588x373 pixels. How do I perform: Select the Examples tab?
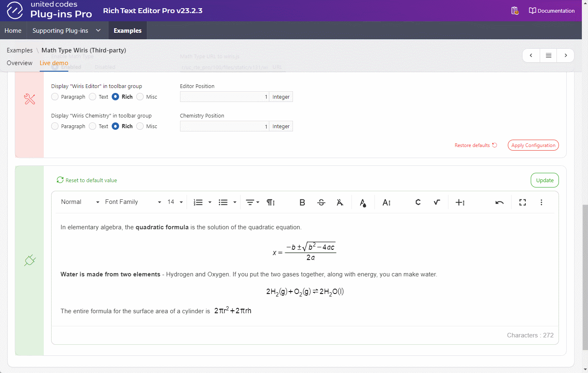point(128,31)
